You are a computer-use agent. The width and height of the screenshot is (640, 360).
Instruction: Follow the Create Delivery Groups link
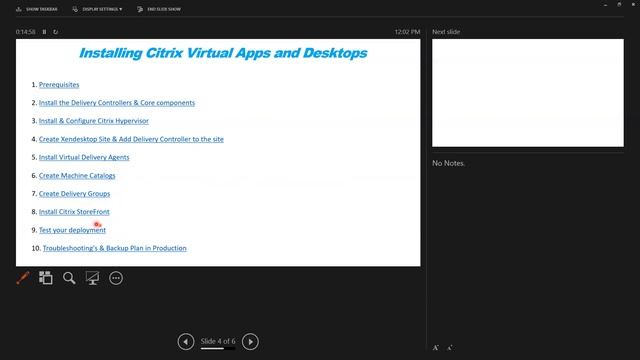[74, 193]
